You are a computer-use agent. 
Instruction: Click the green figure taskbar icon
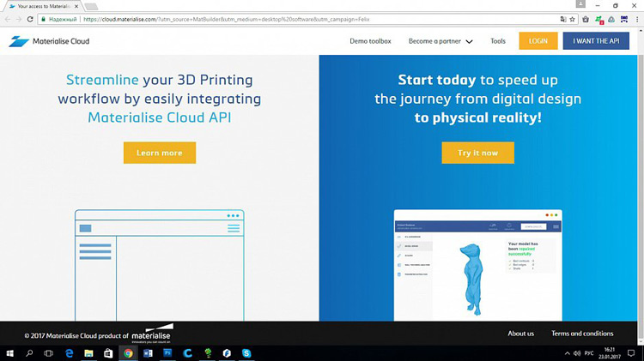point(208,353)
